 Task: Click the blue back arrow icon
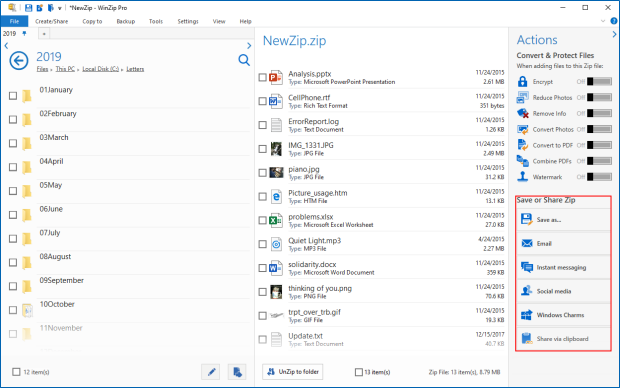tap(19, 61)
